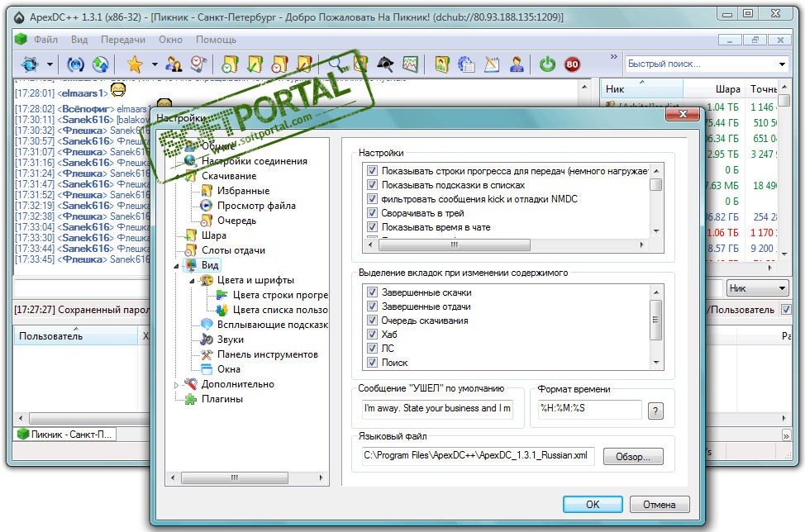The image size is (805, 532).
Task: Toggle Сворачивать в трей checkbox
Action: point(372,212)
